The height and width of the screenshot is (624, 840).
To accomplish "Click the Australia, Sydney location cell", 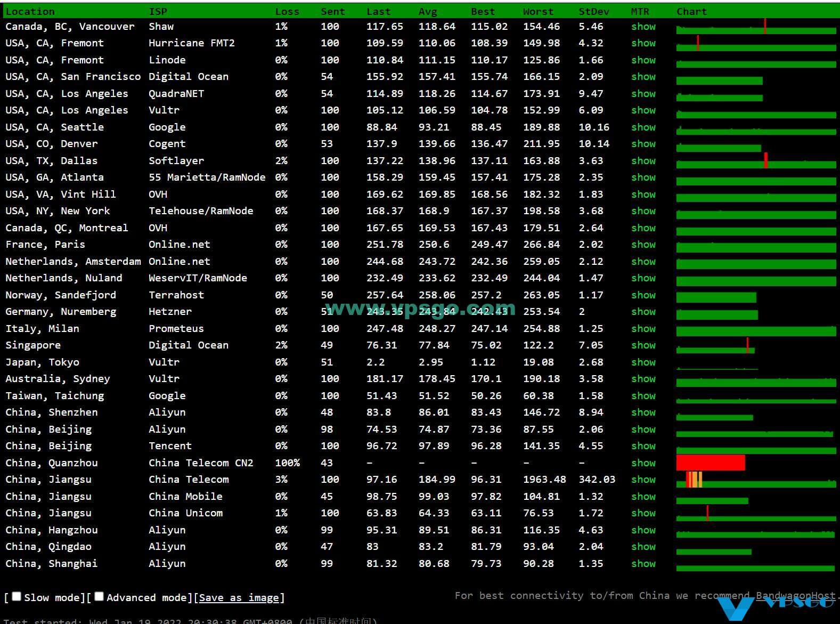I will tap(58, 379).
